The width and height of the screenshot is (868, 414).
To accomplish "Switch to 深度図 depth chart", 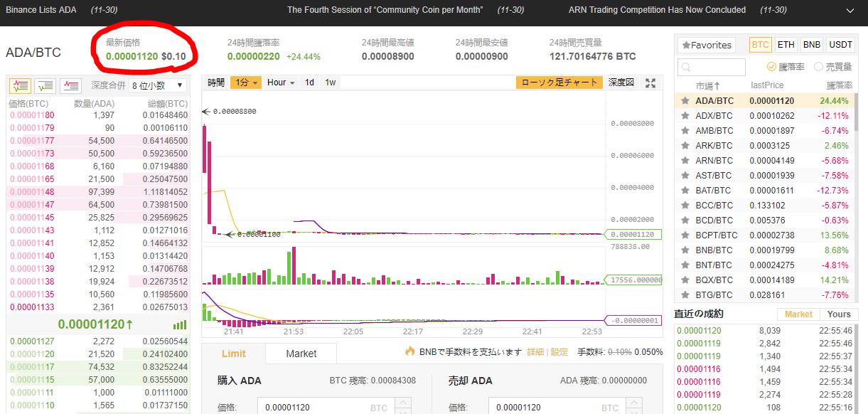I will click(x=621, y=83).
